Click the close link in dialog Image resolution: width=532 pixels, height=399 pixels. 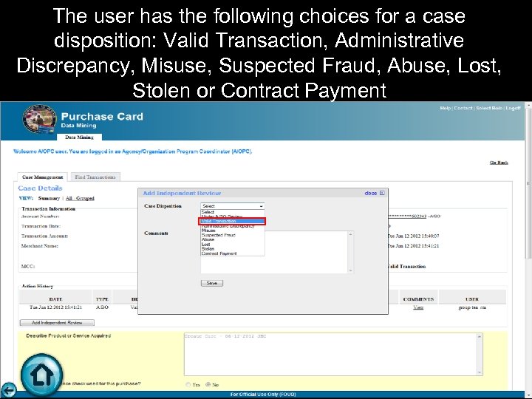370,193
